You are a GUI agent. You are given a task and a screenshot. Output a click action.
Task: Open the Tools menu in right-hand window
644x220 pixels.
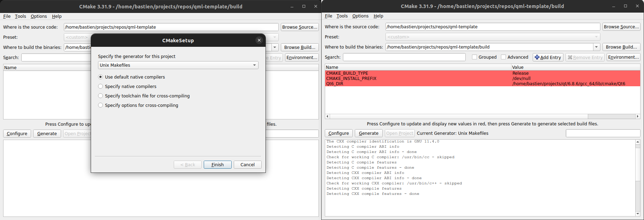342,16
